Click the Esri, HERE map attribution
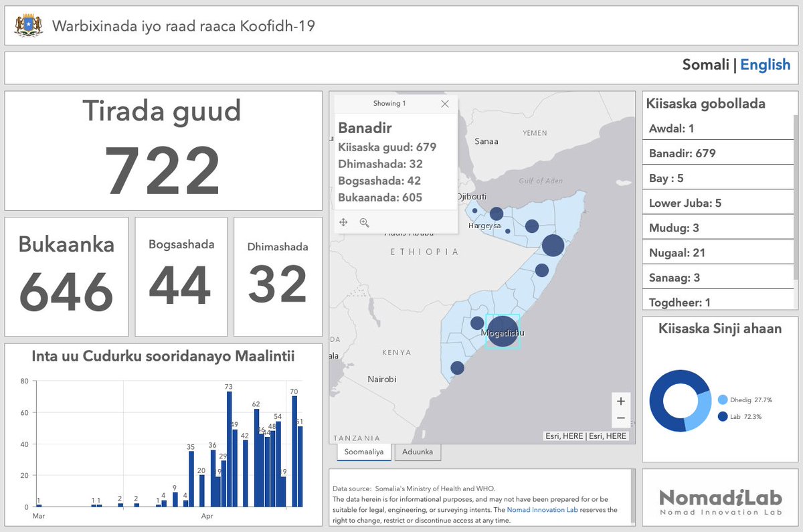 [x=586, y=436]
